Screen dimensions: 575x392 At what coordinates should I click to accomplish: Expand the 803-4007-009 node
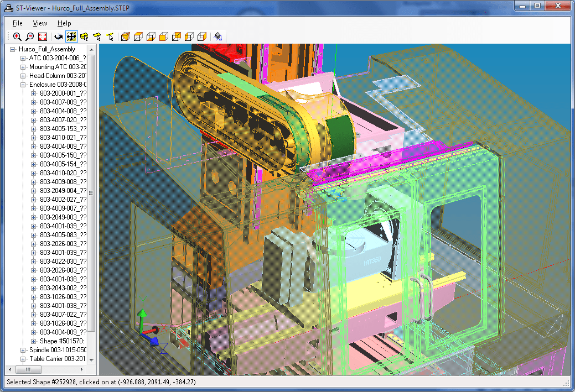point(33,102)
